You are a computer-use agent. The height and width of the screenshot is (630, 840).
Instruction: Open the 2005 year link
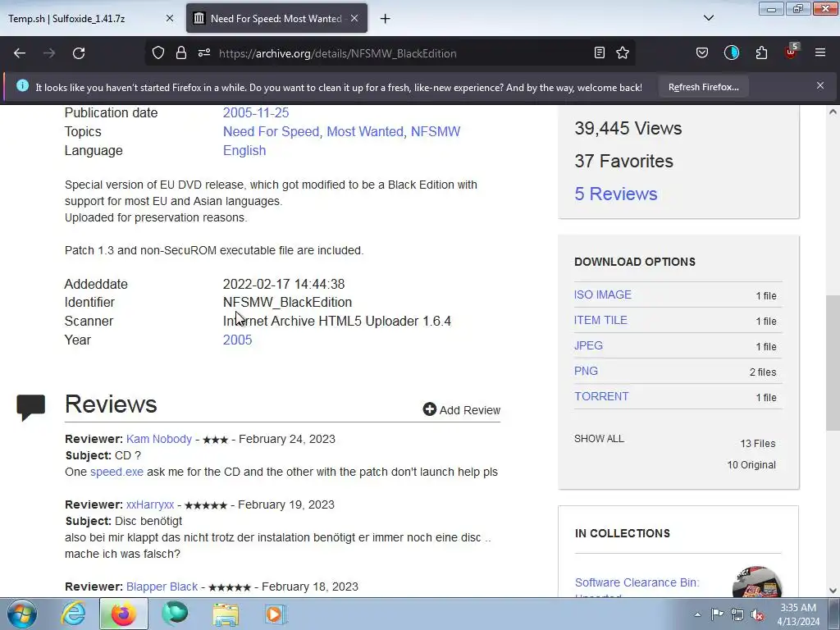[x=237, y=340]
